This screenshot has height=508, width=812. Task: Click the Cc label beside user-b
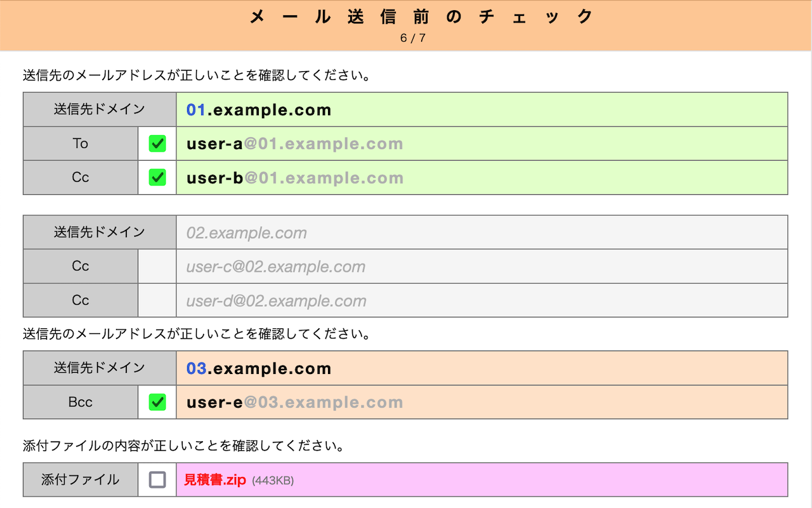[x=81, y=177]
